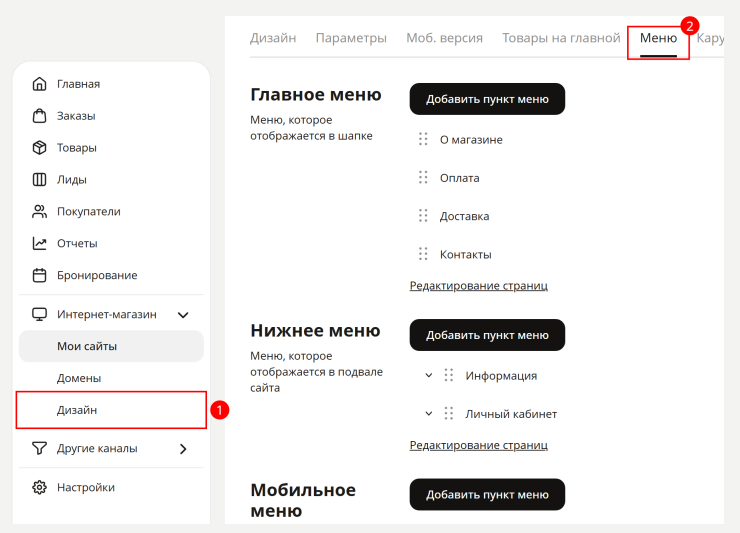Viewport: 740px width, 533px height.
Task: Select the Оплата menu entry
Action: click(460, 178)
